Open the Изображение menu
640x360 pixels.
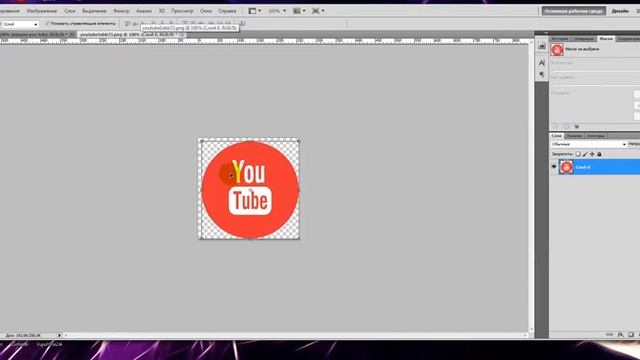42,11
